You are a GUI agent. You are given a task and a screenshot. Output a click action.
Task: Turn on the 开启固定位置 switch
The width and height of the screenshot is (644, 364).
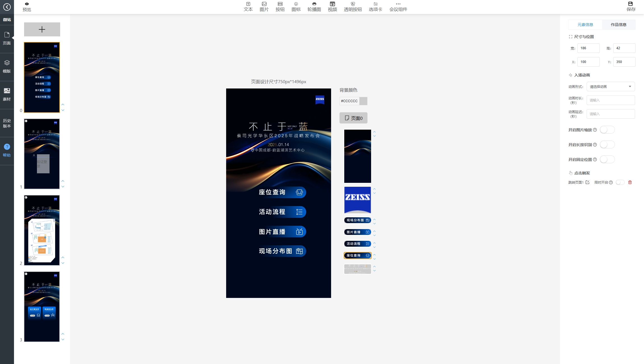[607, 160]
